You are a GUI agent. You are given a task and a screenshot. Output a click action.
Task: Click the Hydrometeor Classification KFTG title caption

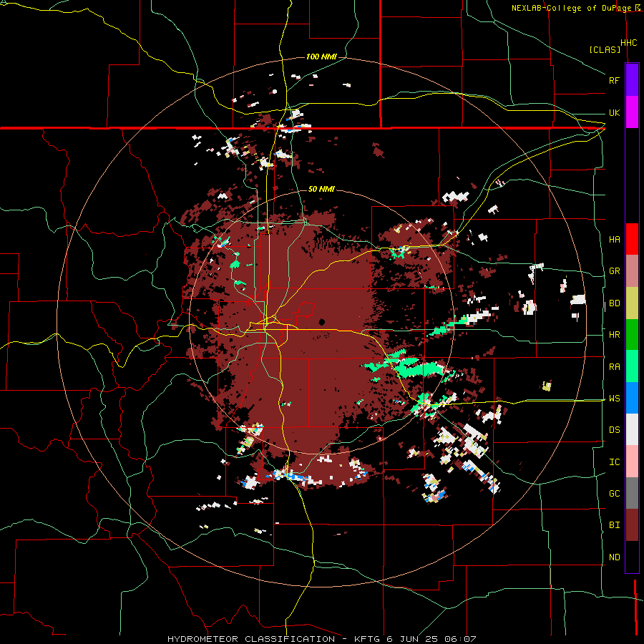321,639
